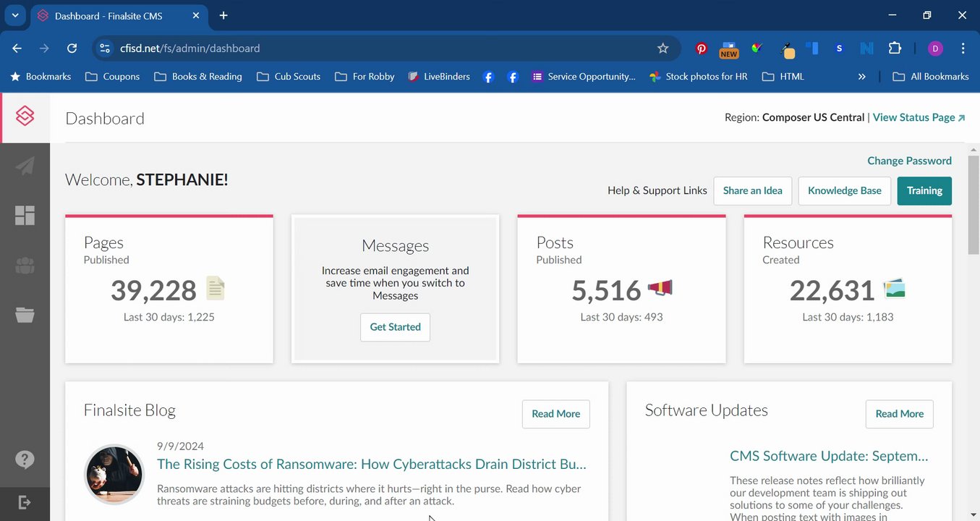The height and width of the screenshot is (521, 980).
Task: Click Read More for Finalsite Blog
Action: click(556, 414)
